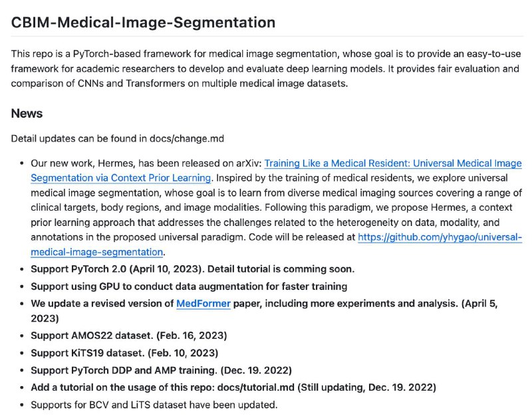Image resolution: width=532 pixels, height=420 pixels.
Task: Click the docs/change.md detail updates line
Action: [118, 139]
